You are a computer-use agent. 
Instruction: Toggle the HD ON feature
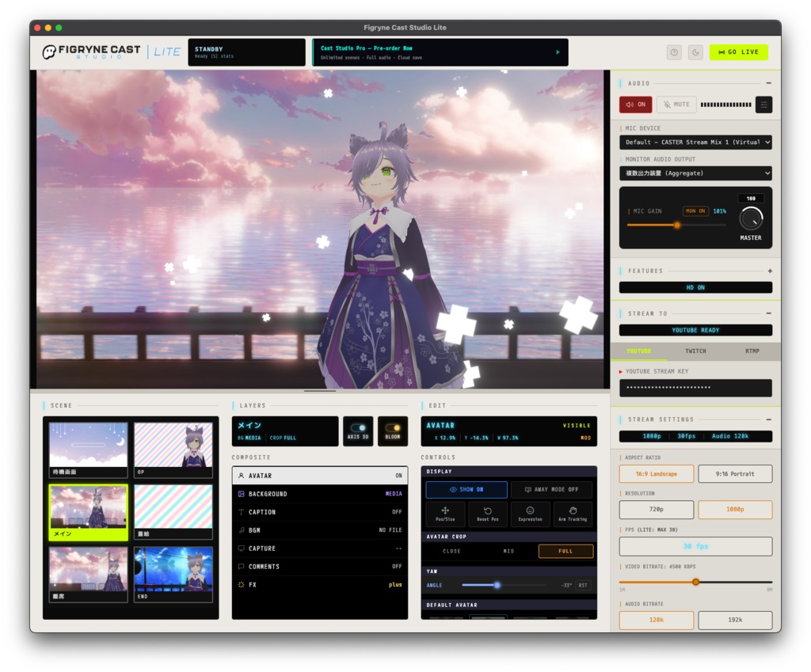click(695, 287)
